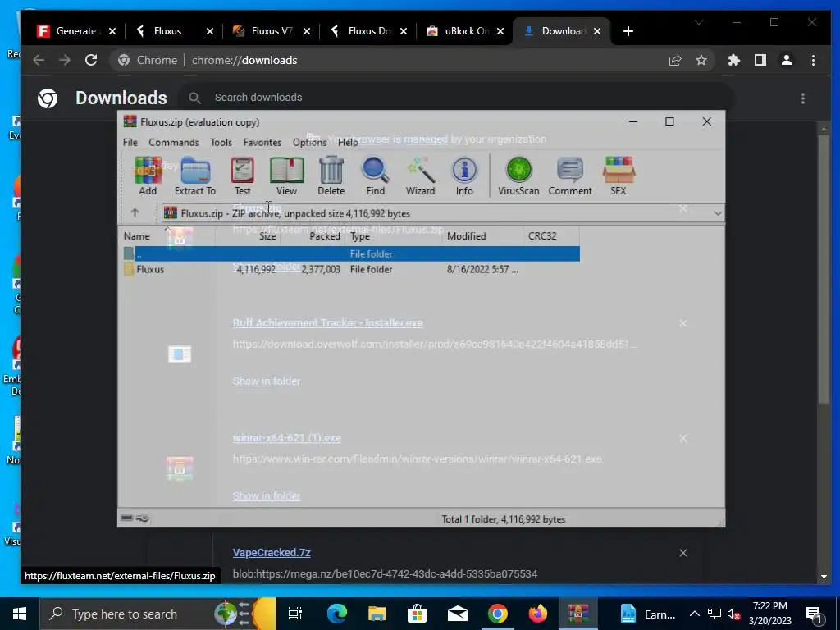Open the View tool in WinRAR

(x=286, y=176)
